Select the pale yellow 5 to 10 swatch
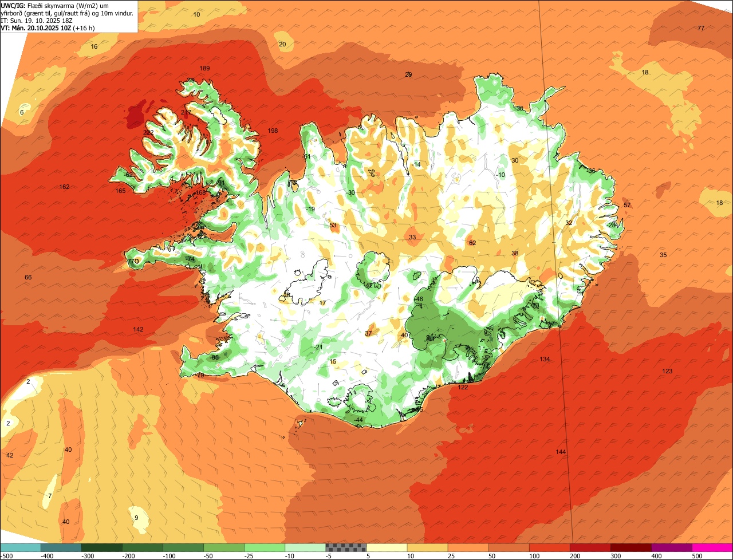 tap(387, 547)
